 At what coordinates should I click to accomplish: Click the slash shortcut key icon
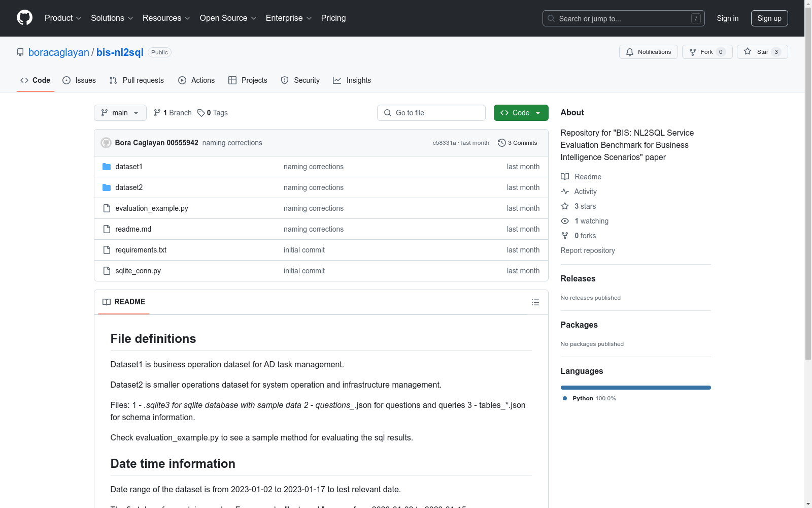pyautogui.click(x=696, y=18)
